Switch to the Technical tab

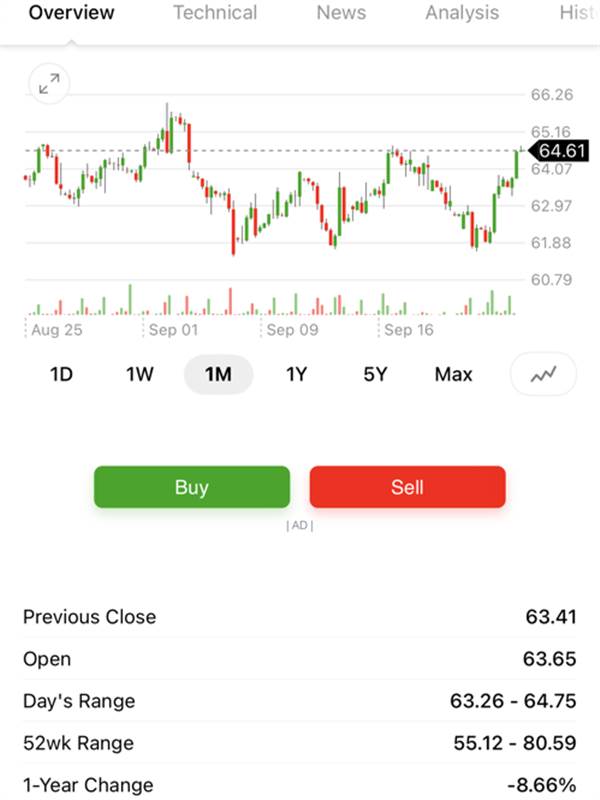[x=215, y=13]
